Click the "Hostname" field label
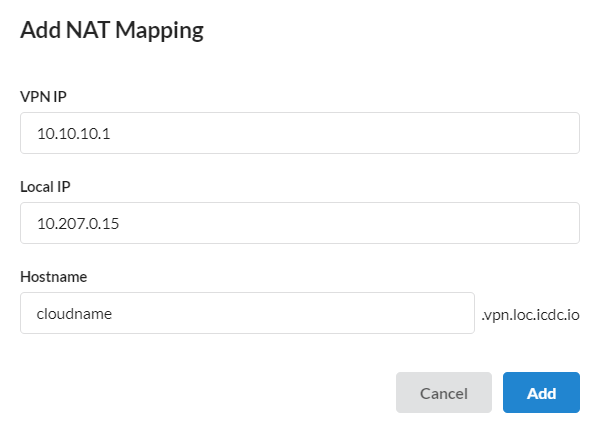 coord(52,276)
